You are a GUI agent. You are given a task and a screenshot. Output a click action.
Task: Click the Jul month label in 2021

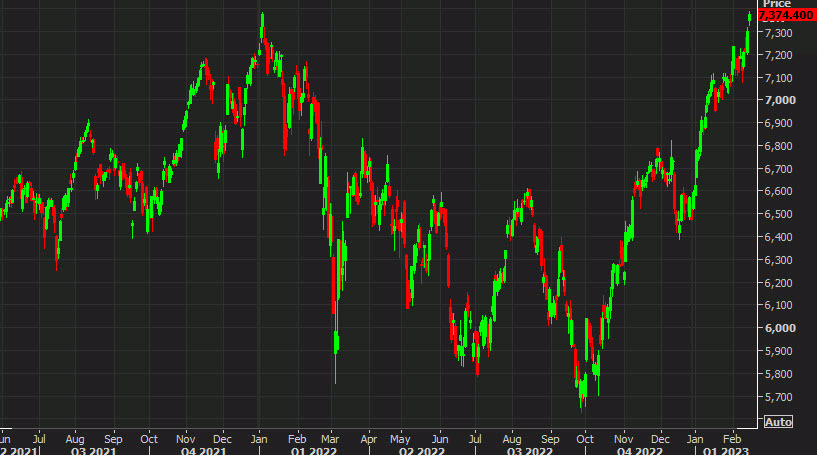[x=39, y=439]
